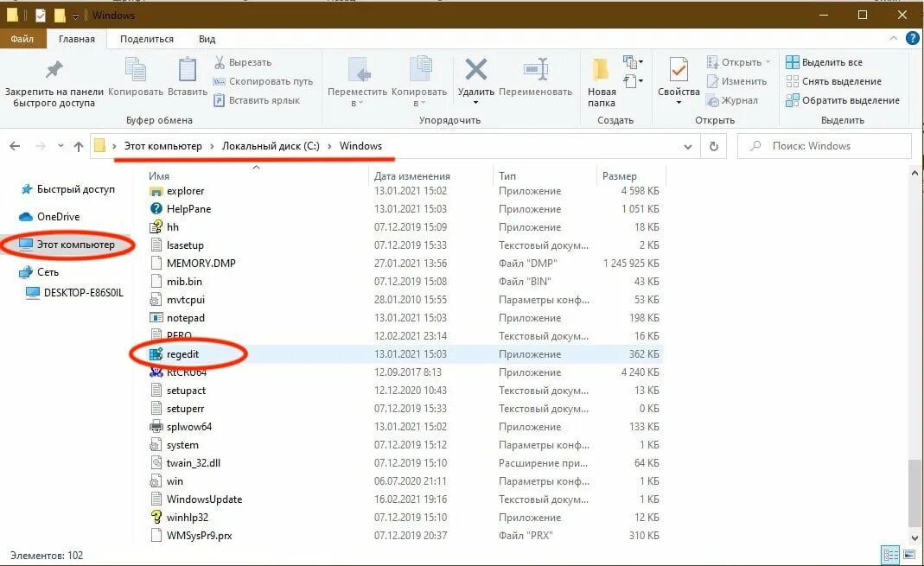Sort by Date modified (Дата изменения) header
924x566 pixels.
pyautogui.click(x=412, y=176)
